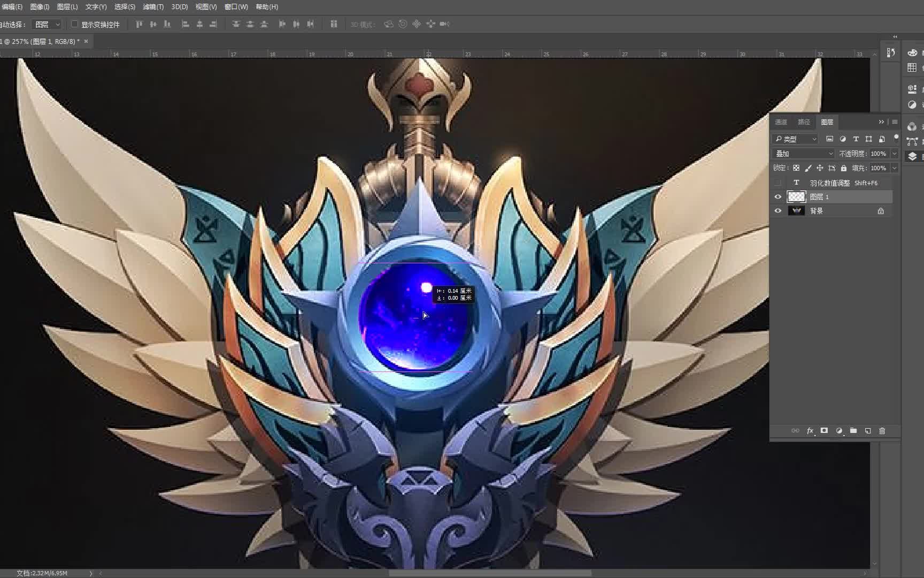Open the layers panel flyout menu
The image size is (924, 578).
tap(895, 122)
